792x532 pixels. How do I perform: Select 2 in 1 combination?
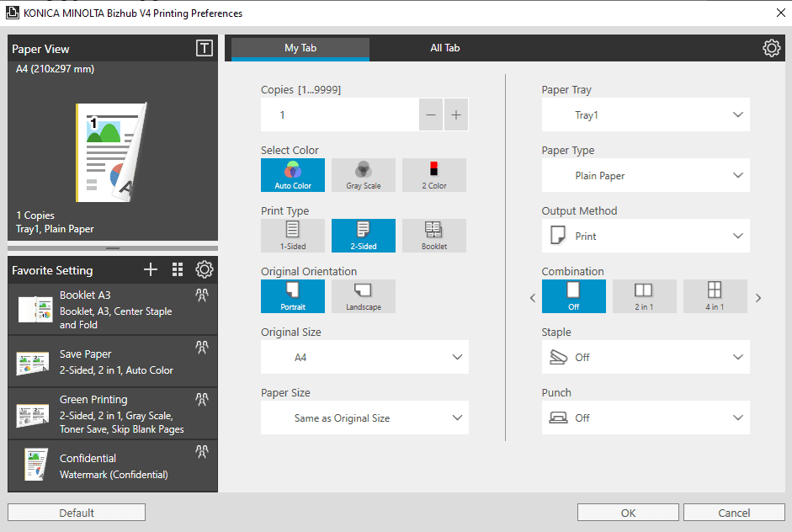(645, 296)
